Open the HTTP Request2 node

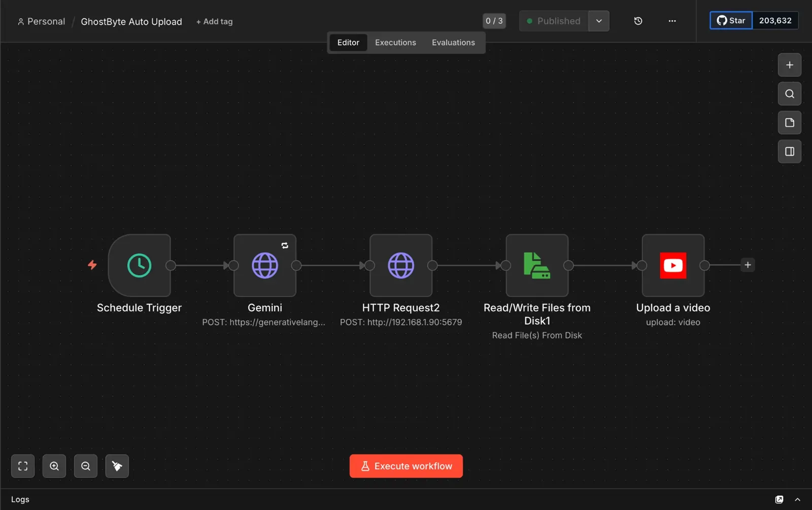click(401, 265)
